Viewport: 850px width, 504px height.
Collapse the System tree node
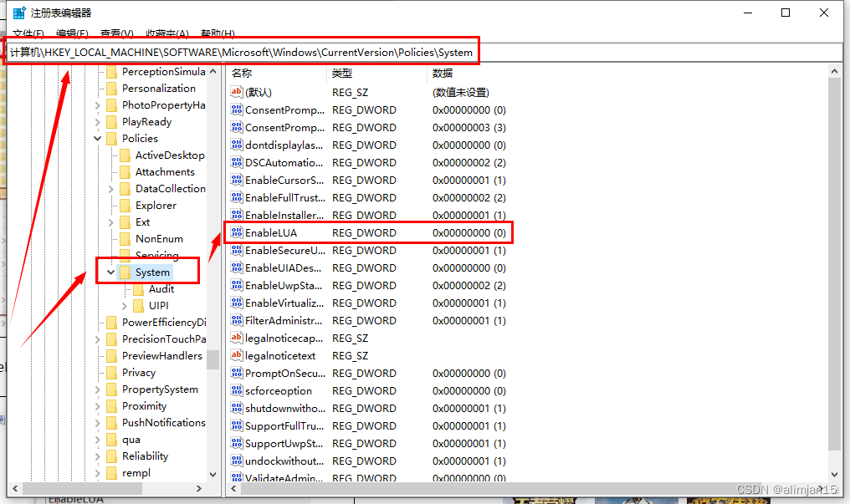click(x=110, y=272)
